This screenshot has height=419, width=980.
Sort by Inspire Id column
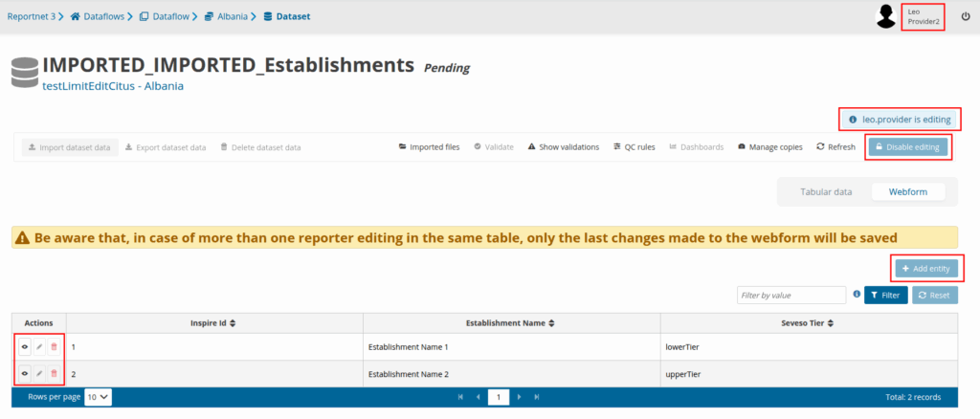point(233,323)
